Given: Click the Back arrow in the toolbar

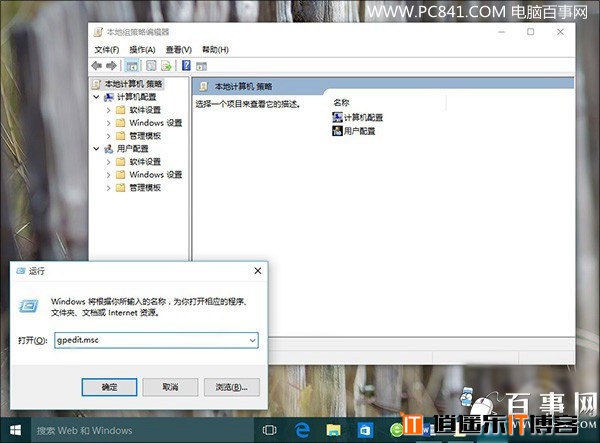Looking at the screenshot, I should pyautogui.click(x=96, y=66).
